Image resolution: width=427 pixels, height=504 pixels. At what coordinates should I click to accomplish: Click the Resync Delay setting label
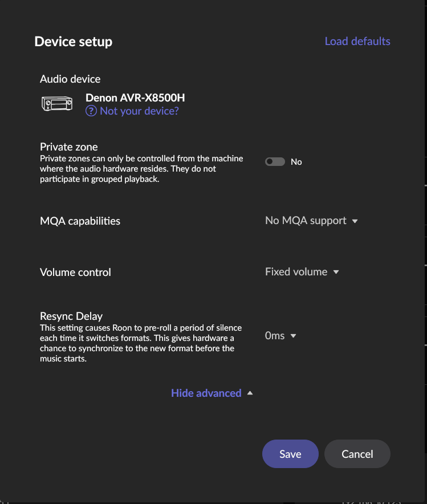click(71, 316)
